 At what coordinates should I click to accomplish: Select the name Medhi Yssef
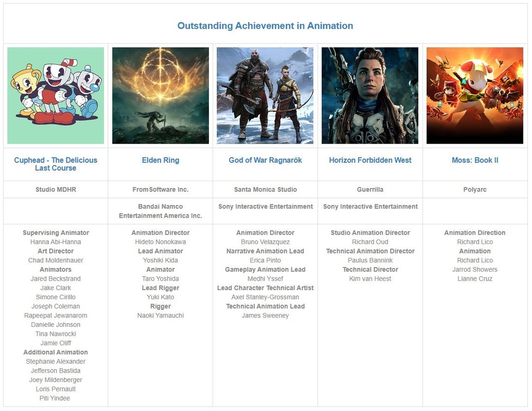[266, 279]
